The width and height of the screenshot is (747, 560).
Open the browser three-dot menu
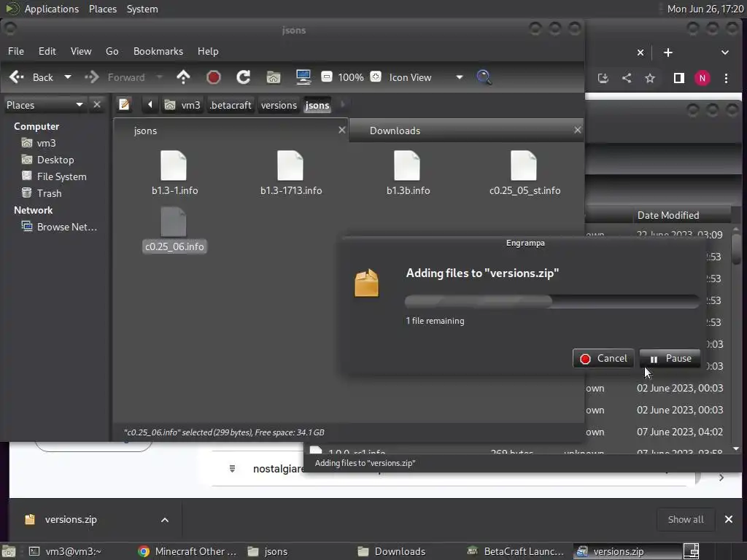click(x=726, y=78)
